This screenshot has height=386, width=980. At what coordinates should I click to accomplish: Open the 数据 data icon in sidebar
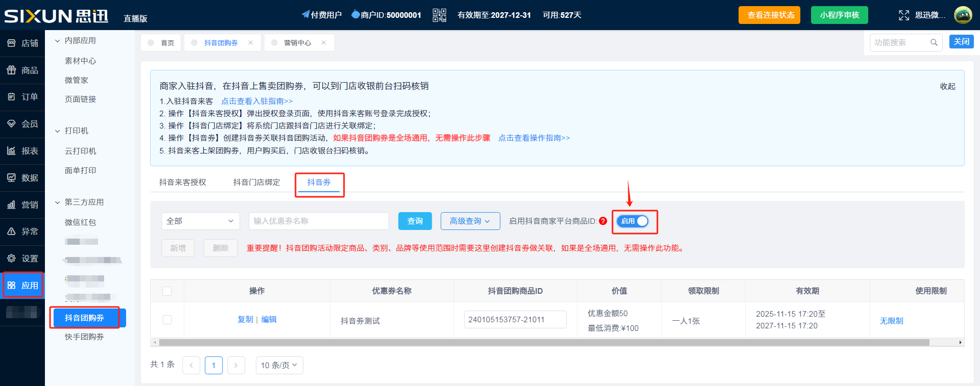point(11,178)
